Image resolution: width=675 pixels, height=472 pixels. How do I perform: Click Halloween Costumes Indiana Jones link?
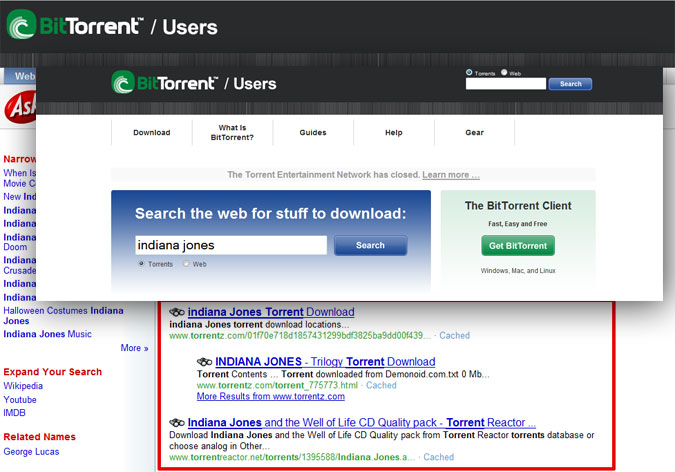(63, 316)
